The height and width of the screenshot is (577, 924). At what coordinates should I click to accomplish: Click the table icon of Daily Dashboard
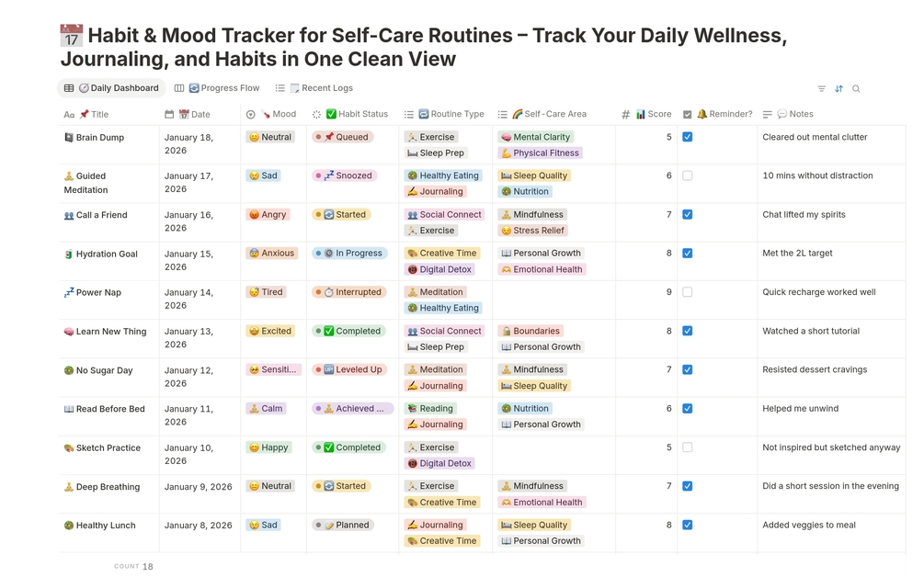(69, 88)
